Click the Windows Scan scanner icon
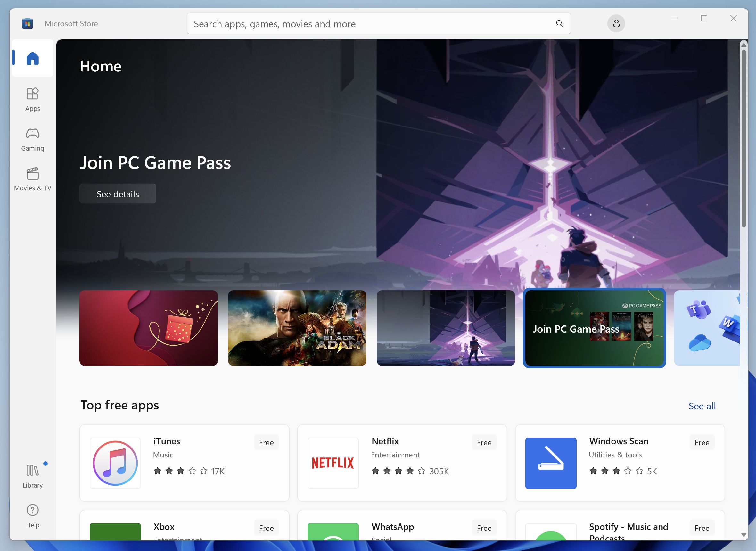 (550, 463)
